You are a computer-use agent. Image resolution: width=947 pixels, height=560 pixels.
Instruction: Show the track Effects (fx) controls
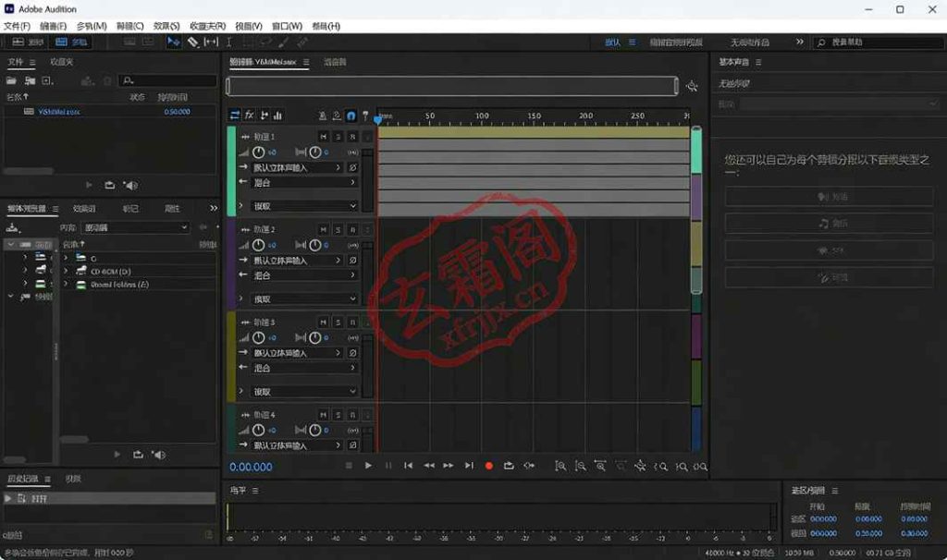(250, 116)
